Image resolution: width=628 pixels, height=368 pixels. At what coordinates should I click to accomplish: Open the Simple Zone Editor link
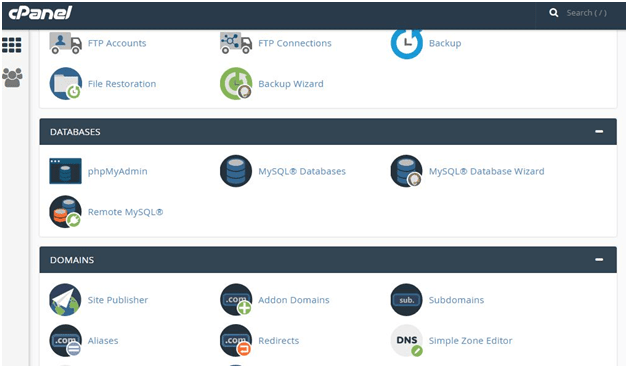471,341
